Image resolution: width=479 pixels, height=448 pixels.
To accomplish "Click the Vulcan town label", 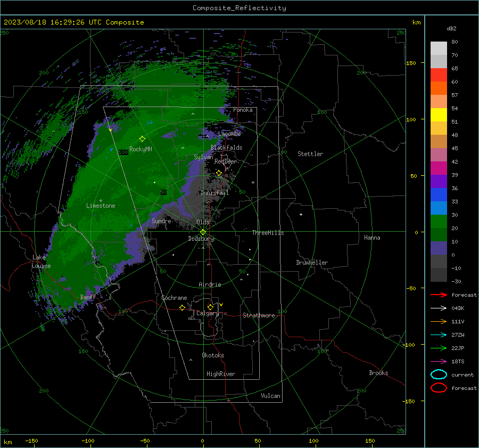I will (x=270, y=396).
